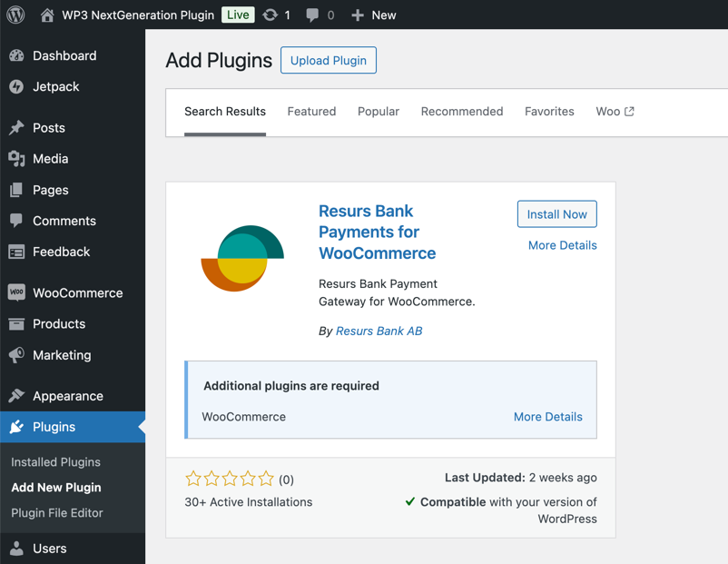
Task: Click the Pages stacked-sheets icon
Action: point(16,190)
